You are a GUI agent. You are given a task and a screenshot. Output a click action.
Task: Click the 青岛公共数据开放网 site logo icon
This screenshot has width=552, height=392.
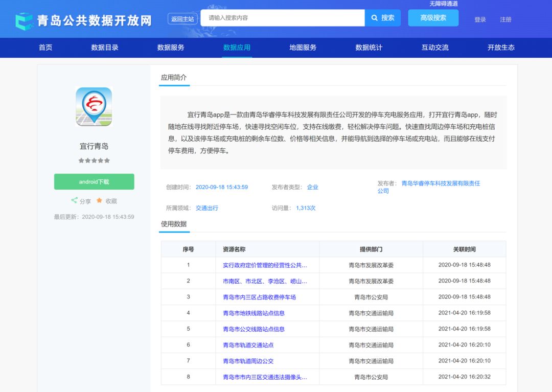(x=25, y=21)
